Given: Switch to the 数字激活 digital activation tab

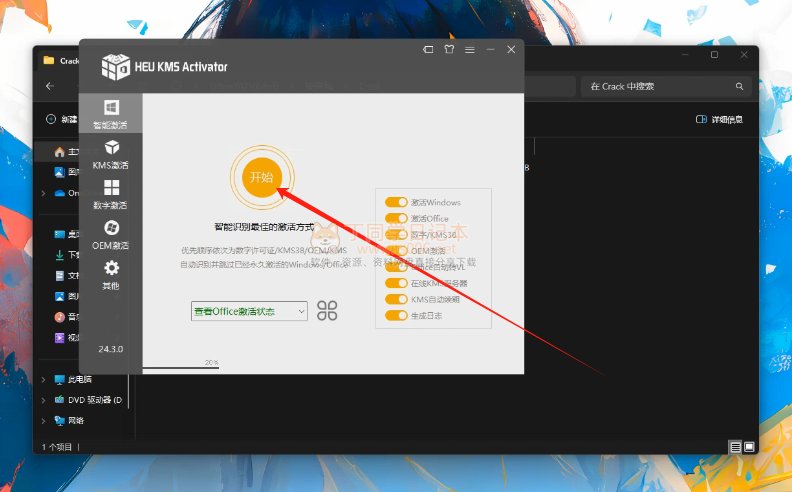Looking at the screenshot, I should pyautogui.click(x=111, y=195).
